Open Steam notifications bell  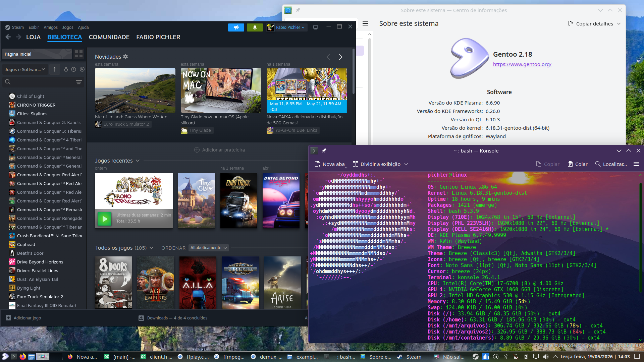pos(255,27)
